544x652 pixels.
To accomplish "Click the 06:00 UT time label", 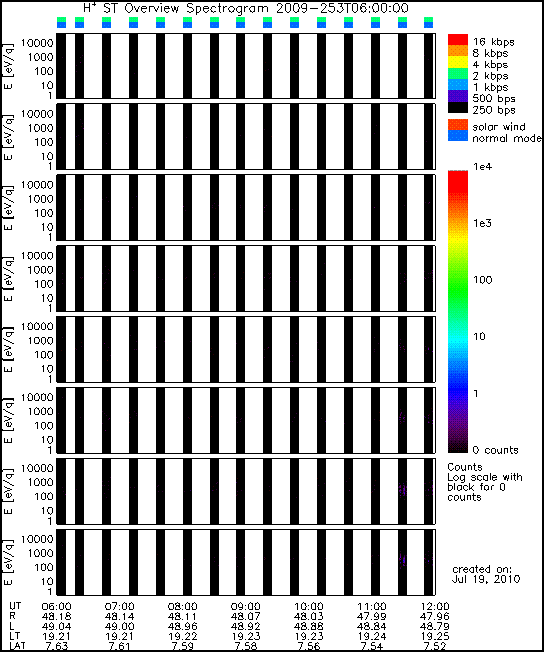I will pos(57,607).
